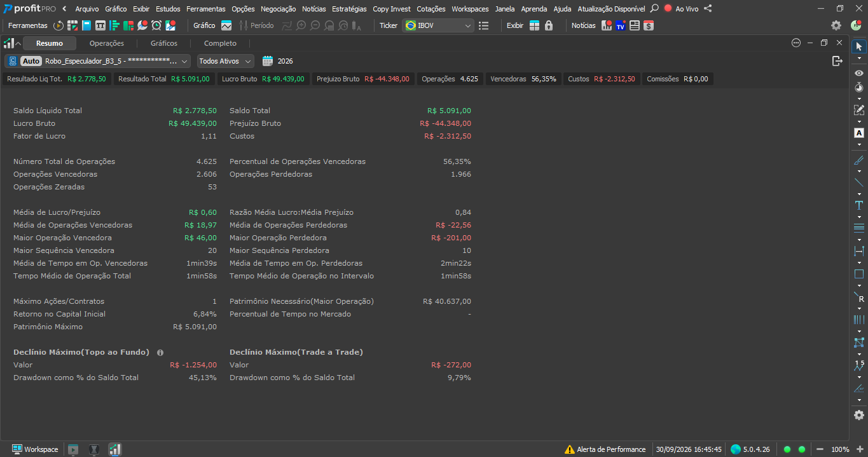Select the cursor pointer tool in right sidebar

[859, 46]
